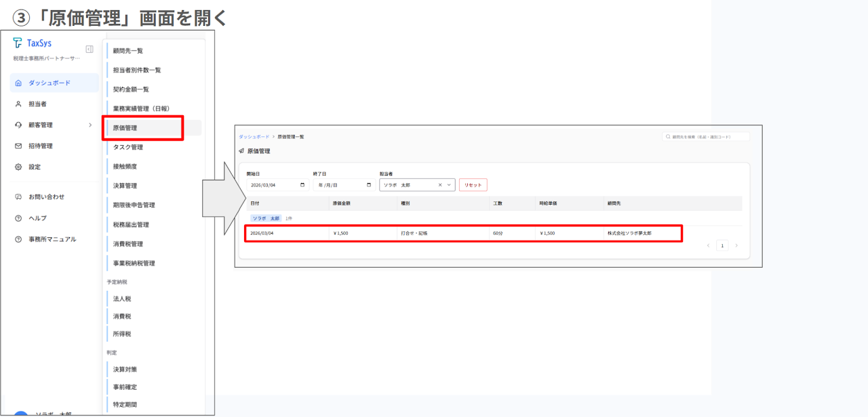The width and height of the screenshot is (868, 417).
Task: Click the 終了日 date field
Action: click(344, 184)
